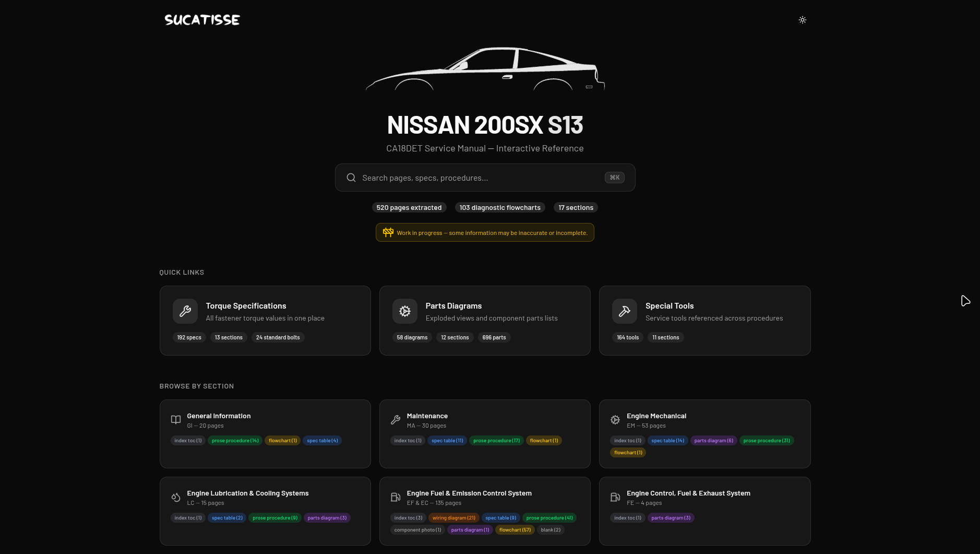Click the "17 sections" badge
Screen dimensions: 980x554
click(576, 207)
